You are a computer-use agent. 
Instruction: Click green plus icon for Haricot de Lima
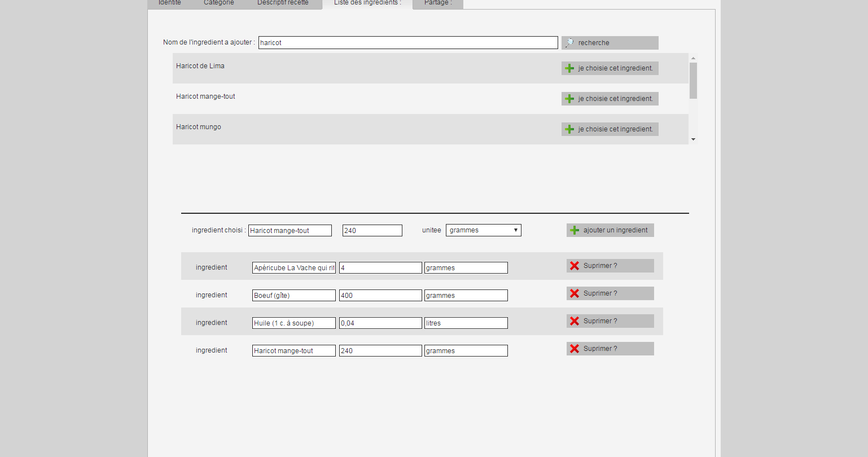pyautogui.click(x=569, y=68)
